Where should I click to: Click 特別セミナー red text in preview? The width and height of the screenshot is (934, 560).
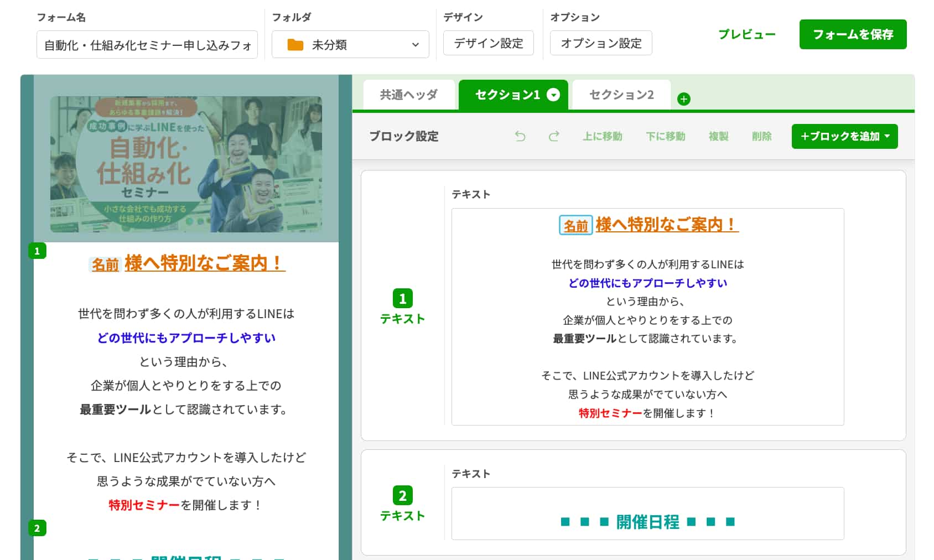tap(144, 505)
